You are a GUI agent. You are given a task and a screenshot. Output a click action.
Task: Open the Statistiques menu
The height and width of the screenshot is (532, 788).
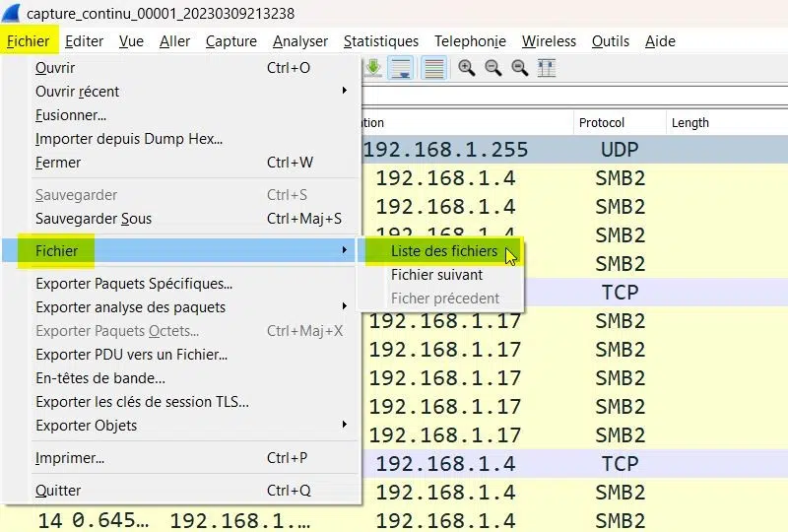tap(381, 41)
